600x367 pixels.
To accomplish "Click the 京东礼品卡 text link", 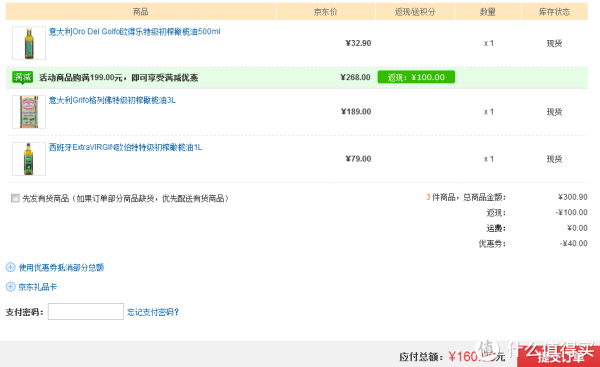I will coord(38,287).
